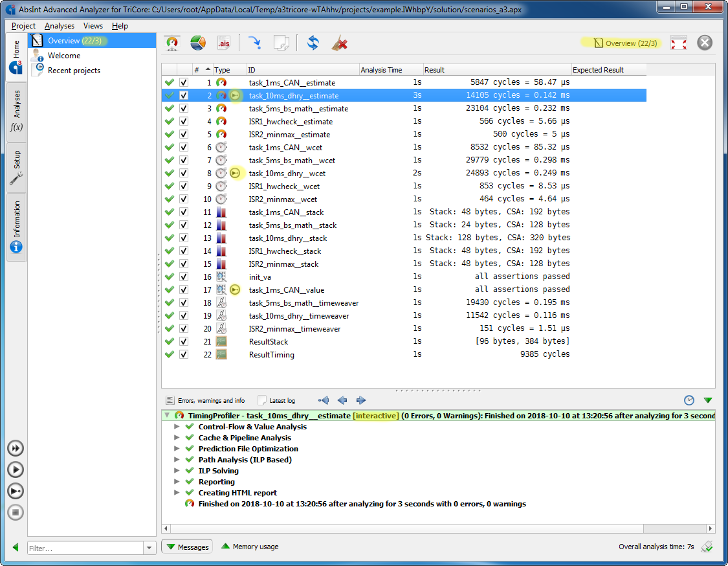This screenshot has height=566, width=728.
Task: Click the timeweaver icon of task_5ms_bs_math__timeweaver
Action: (221, 303)
